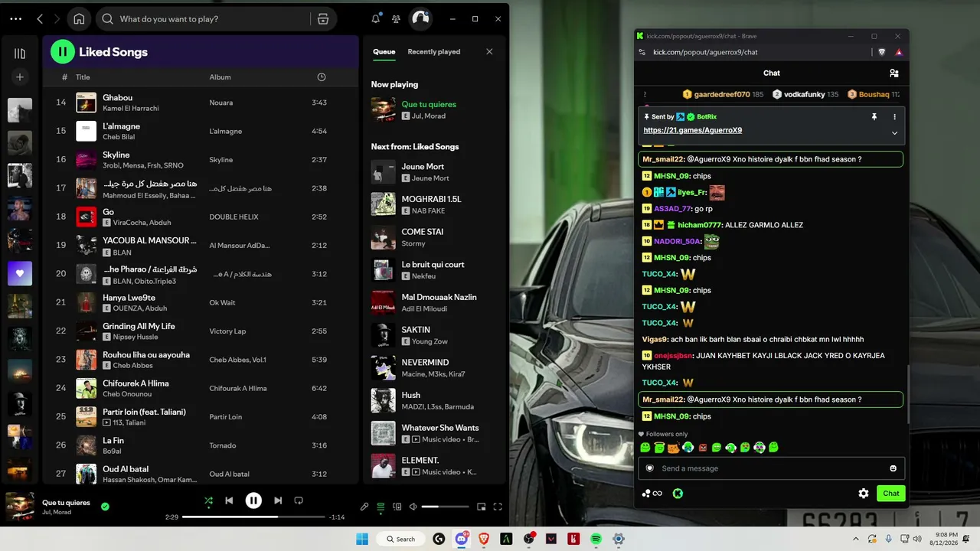The image size is (980, 551).
Task: Open the Spotify profile avatar menu
Action: click(x=420, y=18)
